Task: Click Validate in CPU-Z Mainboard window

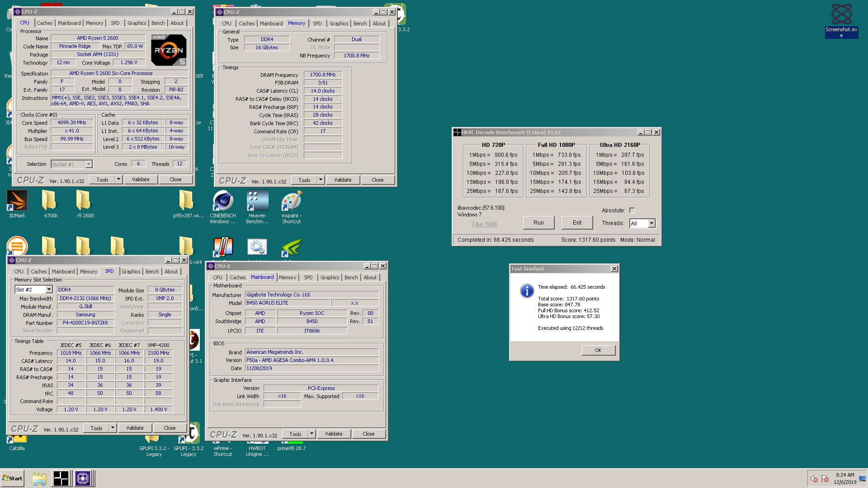Action: tap(334, 434)
